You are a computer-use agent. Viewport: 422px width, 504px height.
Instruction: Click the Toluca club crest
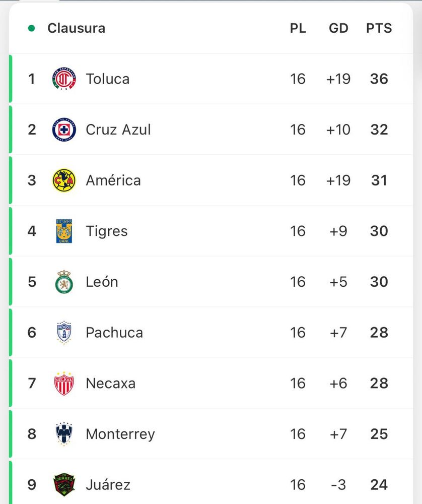[x=64, y=79]
